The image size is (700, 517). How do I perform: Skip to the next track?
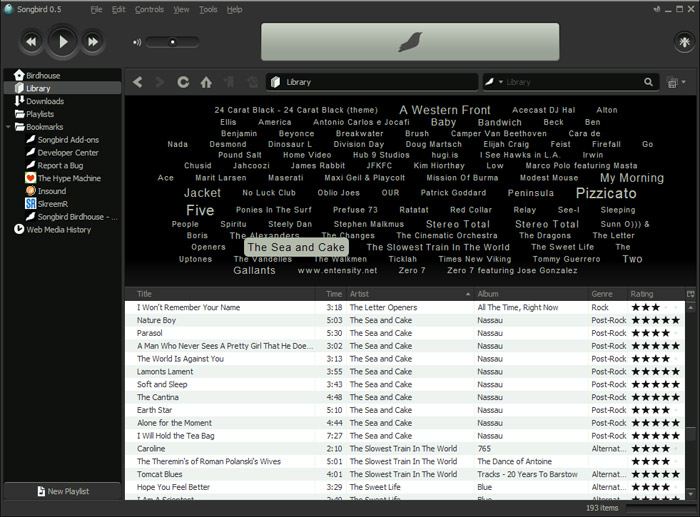tap(92, 42)
